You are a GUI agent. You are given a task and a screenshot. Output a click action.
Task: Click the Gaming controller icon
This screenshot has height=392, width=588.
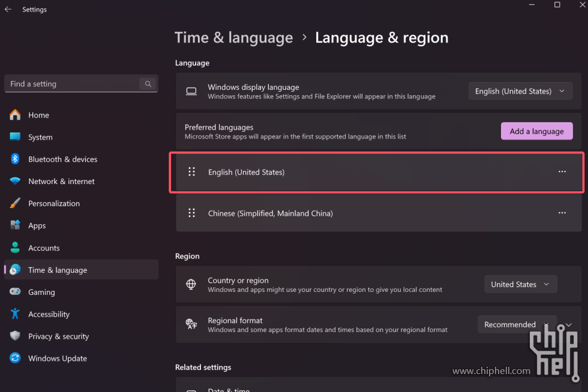click(x=15, y=291)
